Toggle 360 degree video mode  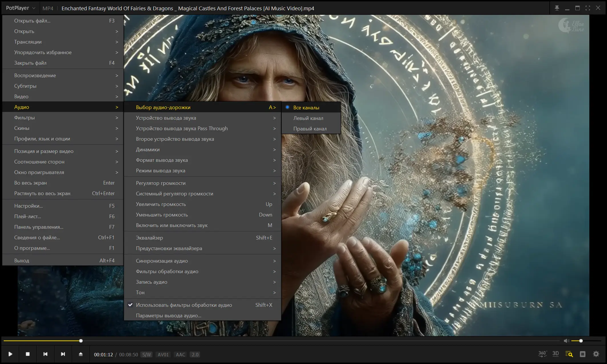(x=542, y=354)
